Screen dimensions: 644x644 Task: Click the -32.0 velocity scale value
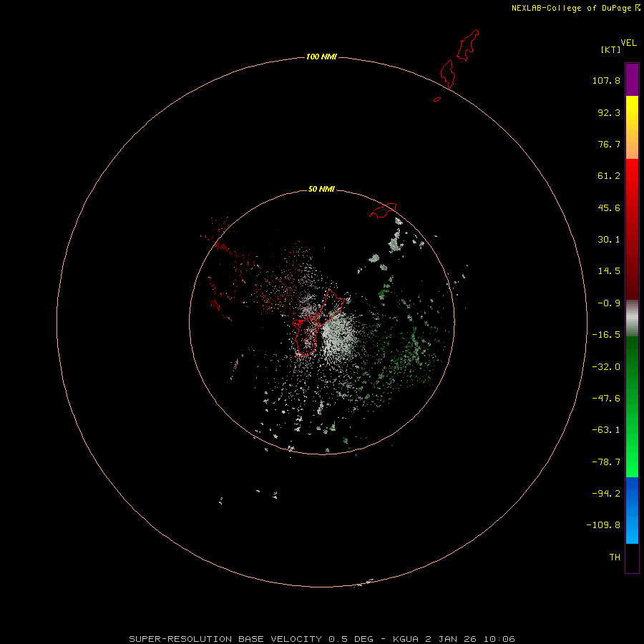(606, 367)
